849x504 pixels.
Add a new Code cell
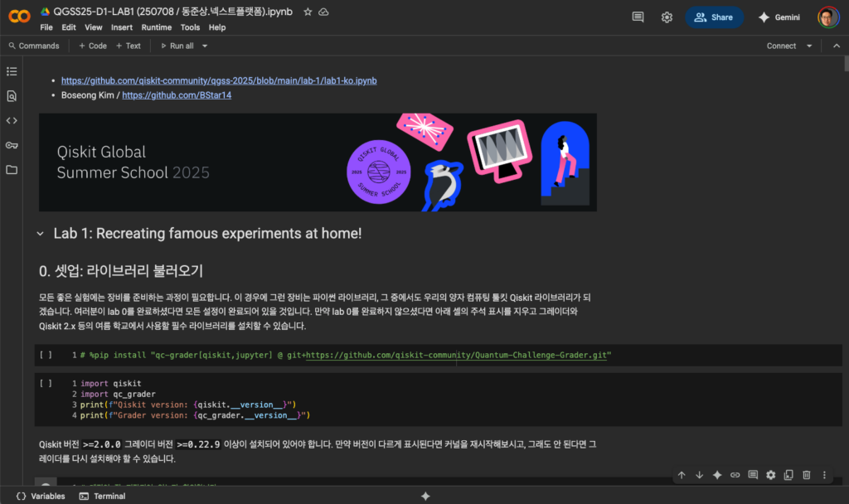[93, 46]
